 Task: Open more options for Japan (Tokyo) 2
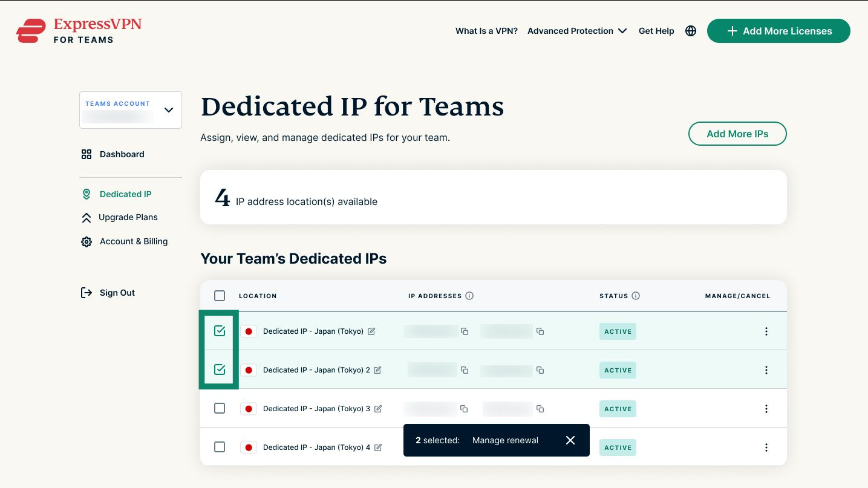pyautogui.click(x=766, y=370)
